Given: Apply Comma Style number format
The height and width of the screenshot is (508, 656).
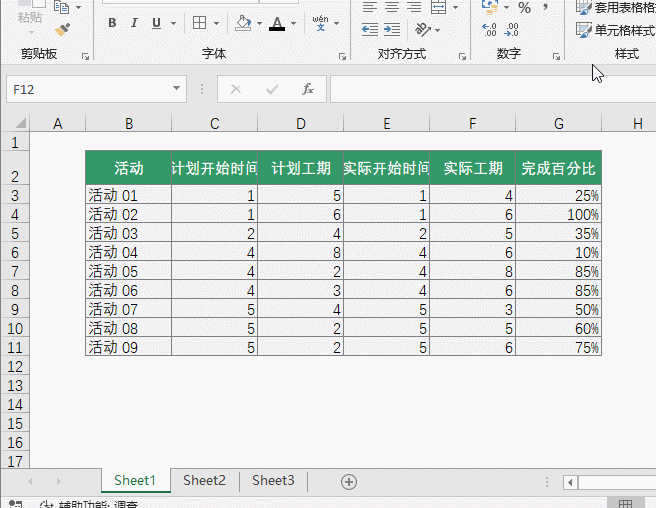Looking at the screenshot, I should point(545,7).
